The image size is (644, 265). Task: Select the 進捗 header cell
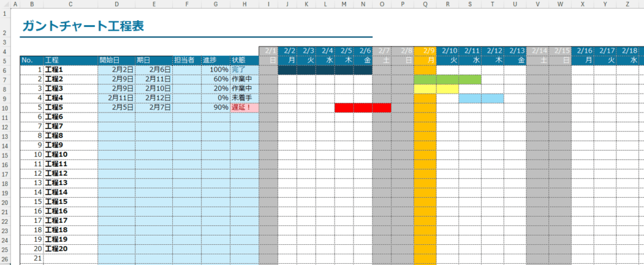[x=215, y=60]
